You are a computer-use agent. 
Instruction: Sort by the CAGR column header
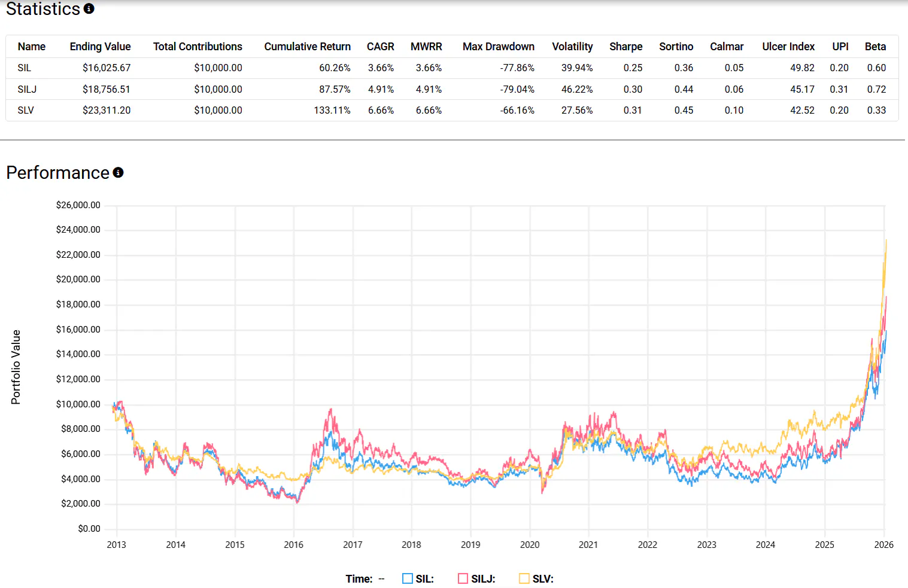(x=381, y=47)
